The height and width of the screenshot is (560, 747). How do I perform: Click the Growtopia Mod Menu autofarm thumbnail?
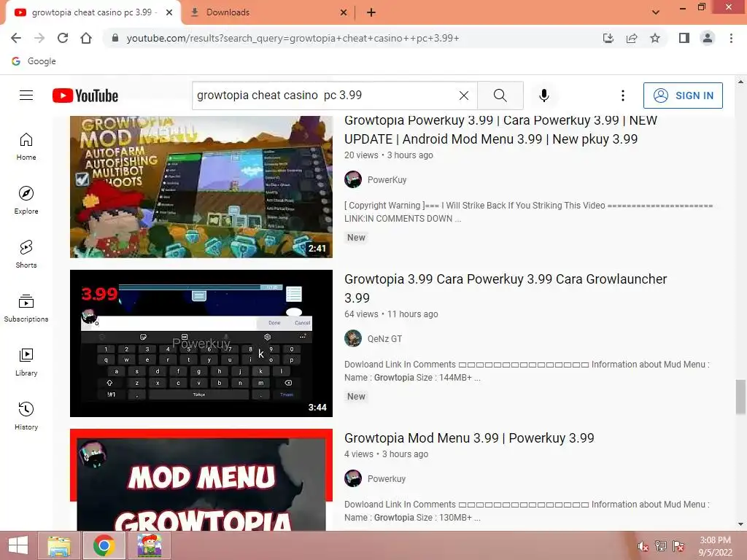(201, 187)
